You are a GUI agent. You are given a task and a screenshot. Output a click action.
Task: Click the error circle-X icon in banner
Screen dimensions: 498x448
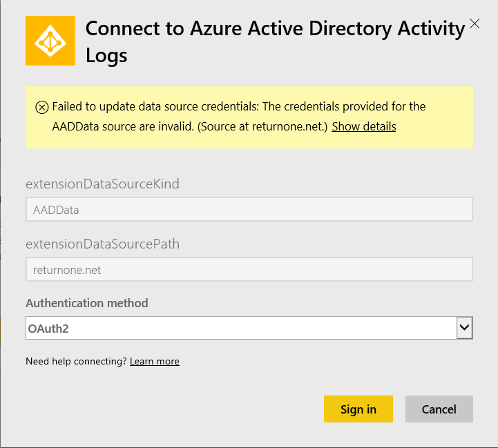(41, 107)
